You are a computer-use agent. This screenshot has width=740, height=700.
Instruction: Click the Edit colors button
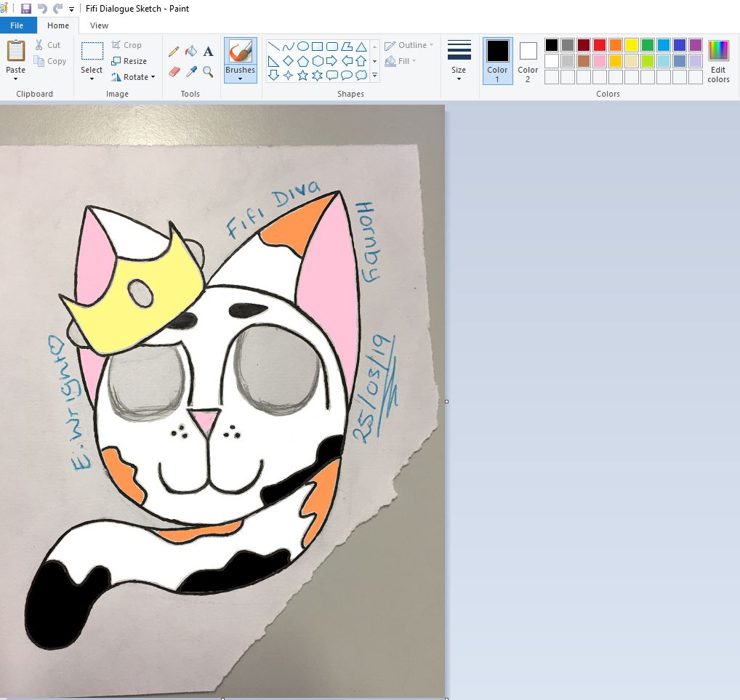(718, 60)
